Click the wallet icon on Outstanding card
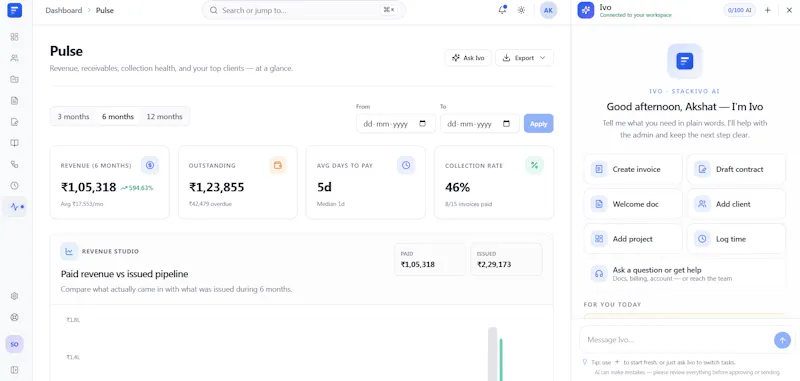Screen dimensions: 800x381 pos(278,165)
